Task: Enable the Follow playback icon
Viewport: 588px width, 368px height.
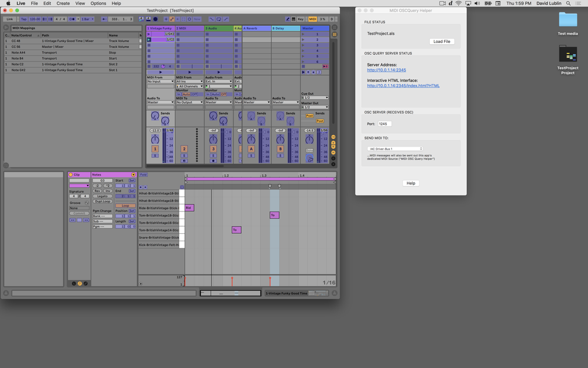Action: click(104, 19)
